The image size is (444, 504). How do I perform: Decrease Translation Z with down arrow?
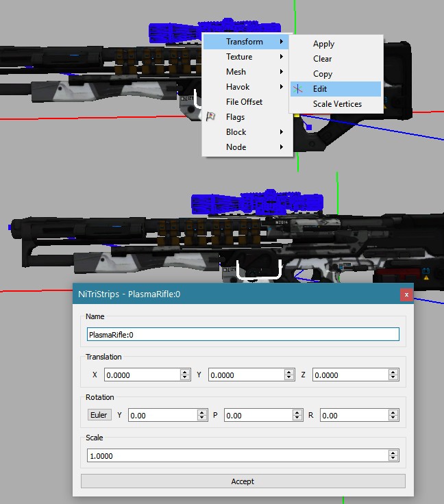click(393, 378)
